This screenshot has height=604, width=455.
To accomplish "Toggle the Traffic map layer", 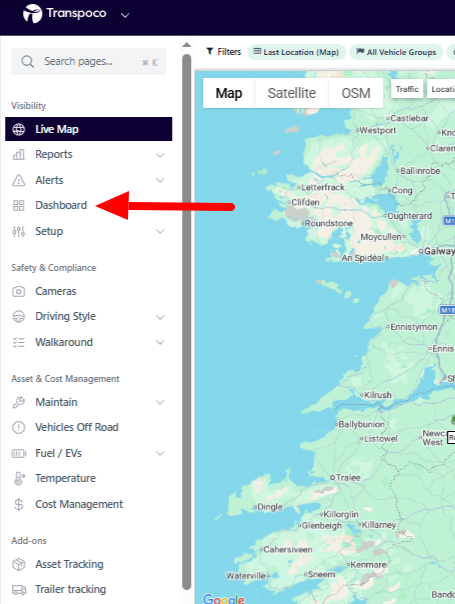I will click(x=407, y=89).
